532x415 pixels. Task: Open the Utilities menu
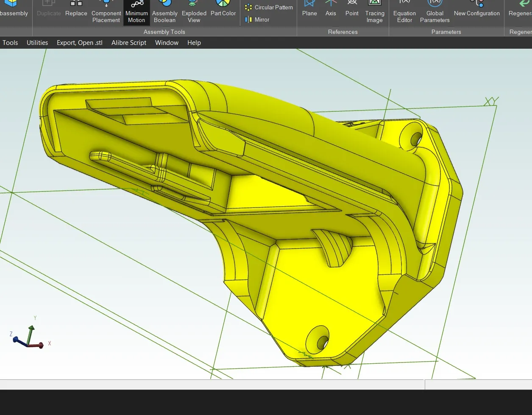(37, 42)
